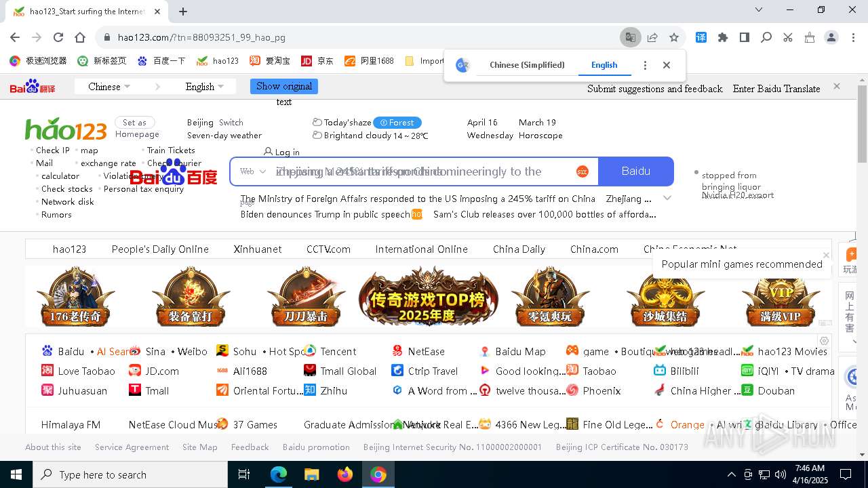Open the VIP game banner thumbnail
Screen dimensions: 868x488
(781, 296)
